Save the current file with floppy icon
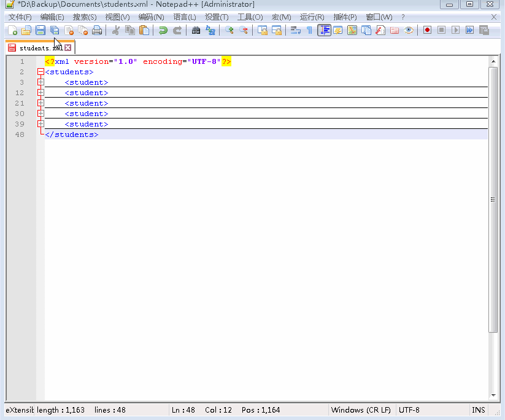The height and width of the screenshot is (420, 505). pyautogui.click(x=40, y=30)
